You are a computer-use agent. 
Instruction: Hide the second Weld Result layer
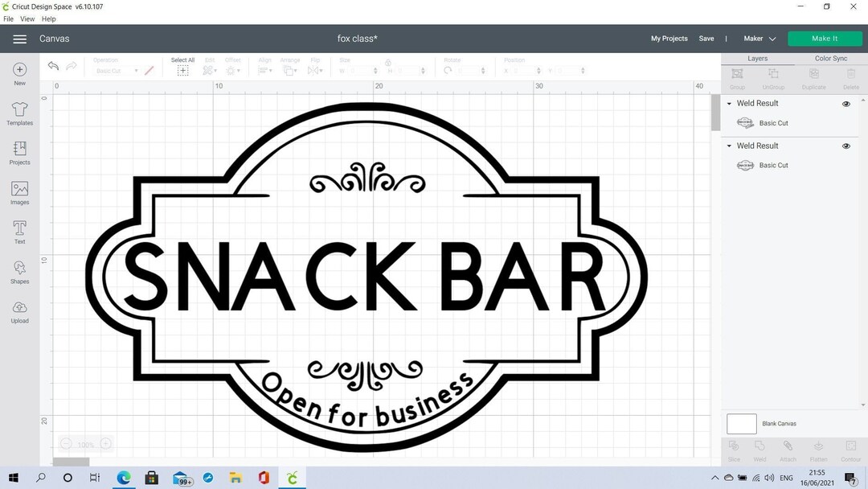[846, 146]
